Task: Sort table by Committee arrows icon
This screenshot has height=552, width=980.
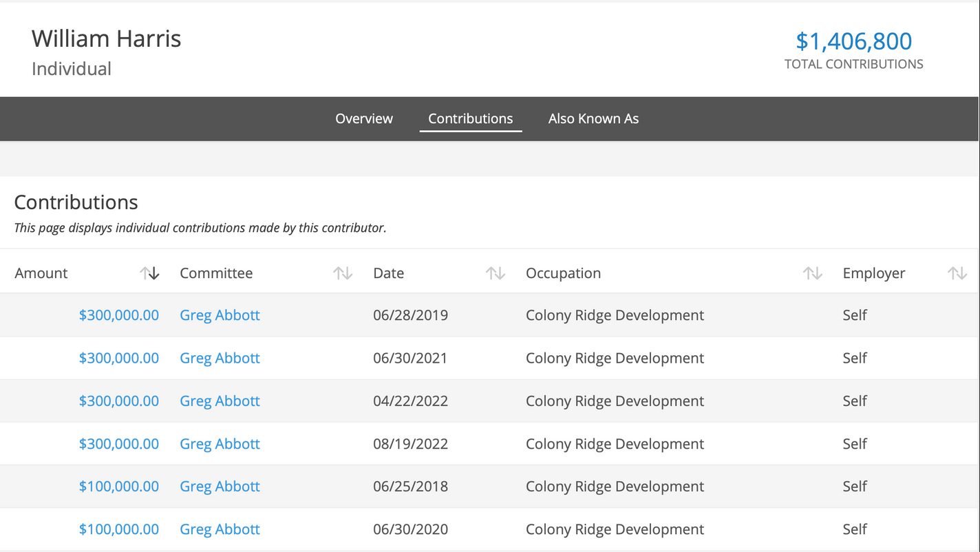Action: point(343,273)
